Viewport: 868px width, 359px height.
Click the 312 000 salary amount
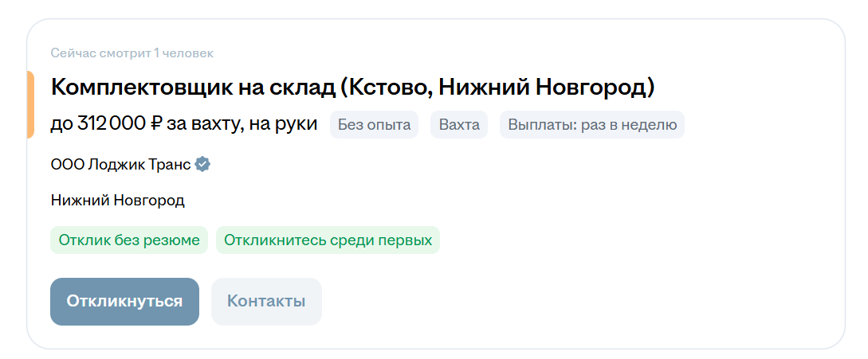pos(112,124)
